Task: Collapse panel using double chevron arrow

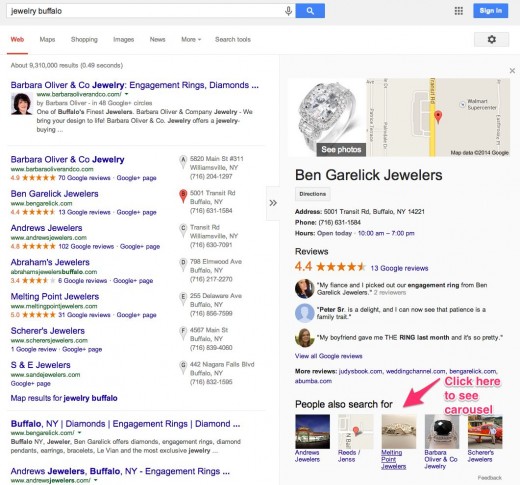Action: pos(273,203)
